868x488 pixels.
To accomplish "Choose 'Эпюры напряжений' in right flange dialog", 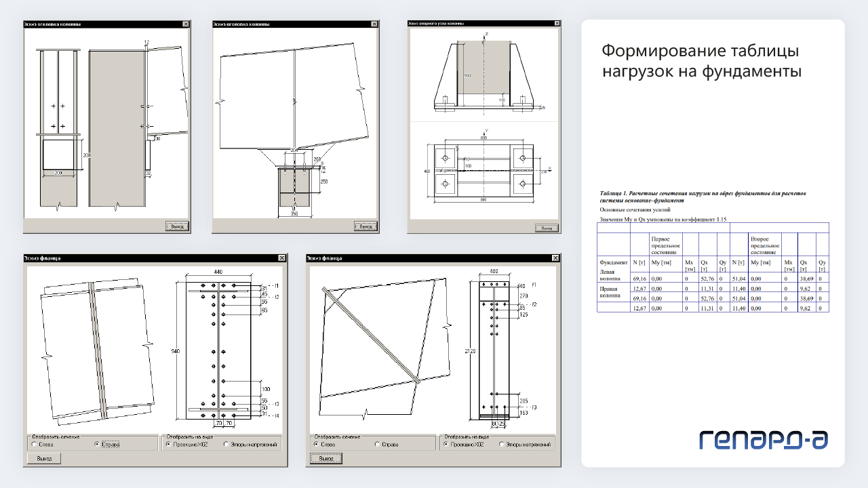I will click(501, 444).
